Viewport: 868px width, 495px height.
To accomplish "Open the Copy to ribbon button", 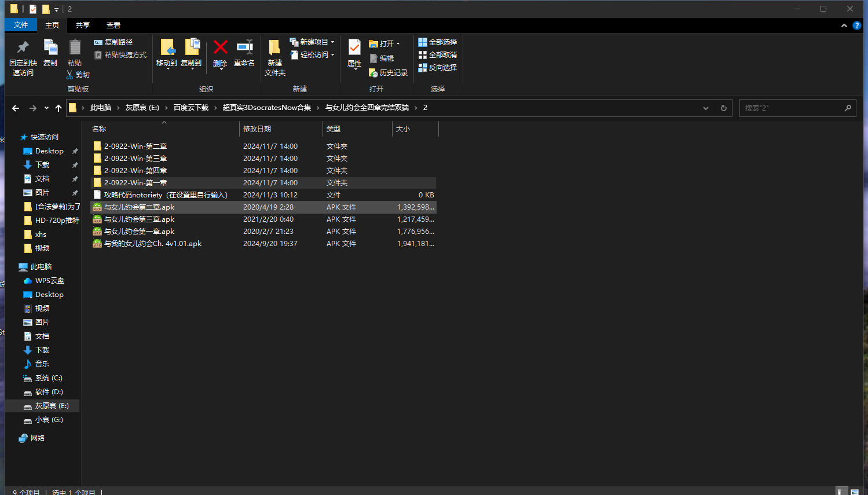I will pos(191,53).
